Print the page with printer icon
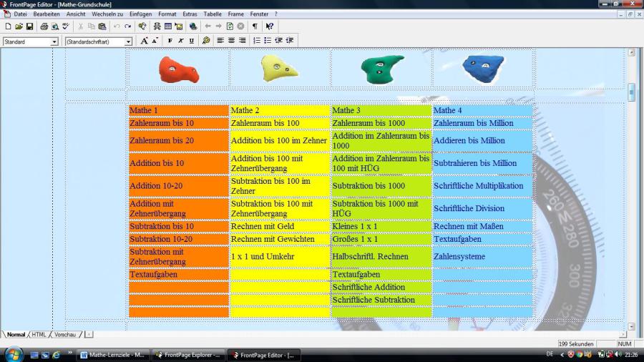The image size is (644, 362). click(x=44, y=26)
